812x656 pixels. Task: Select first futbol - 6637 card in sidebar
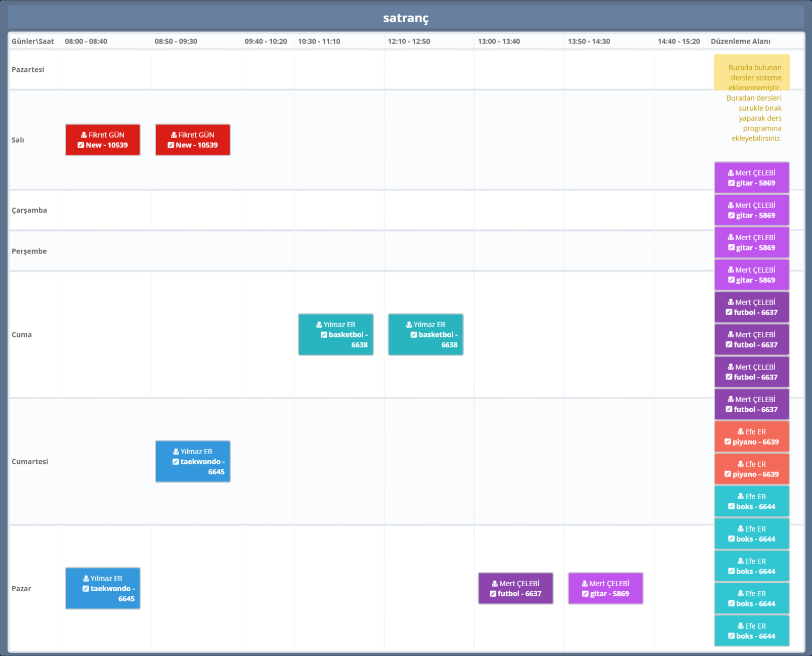tap(751, 308)
